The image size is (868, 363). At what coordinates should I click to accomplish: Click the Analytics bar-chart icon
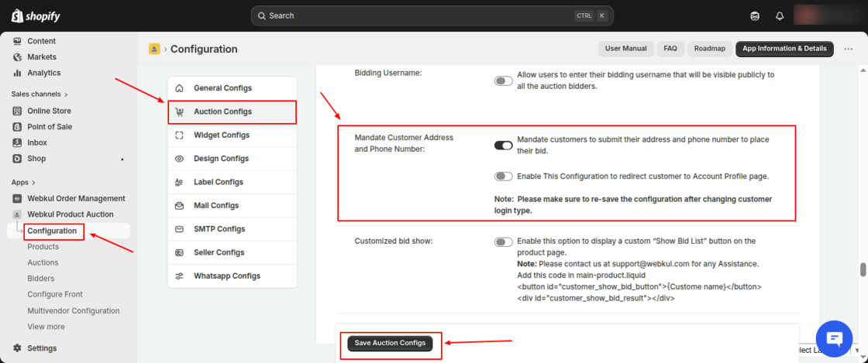pos(17,73)
